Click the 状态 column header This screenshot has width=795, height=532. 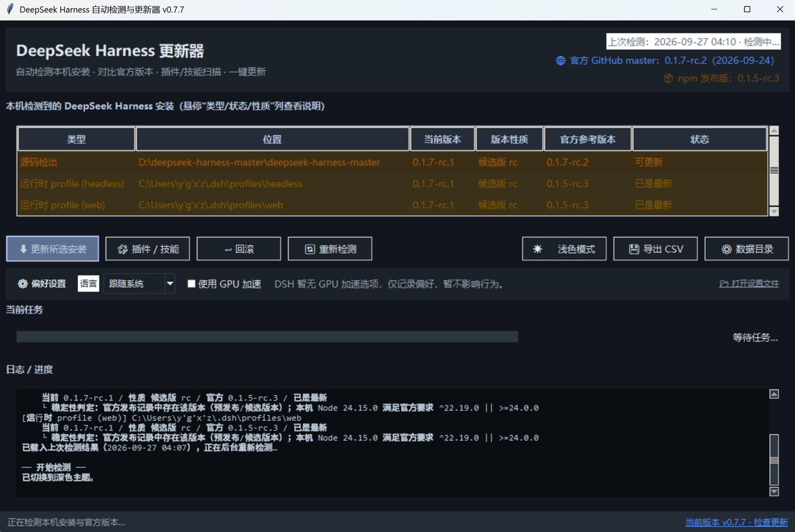coord(700,139)
